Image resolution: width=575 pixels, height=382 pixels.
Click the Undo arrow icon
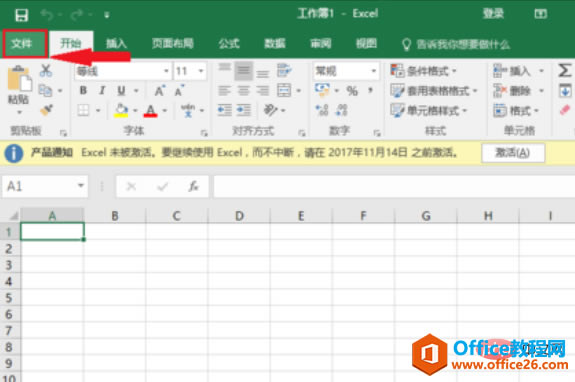(x=47, y=15)
